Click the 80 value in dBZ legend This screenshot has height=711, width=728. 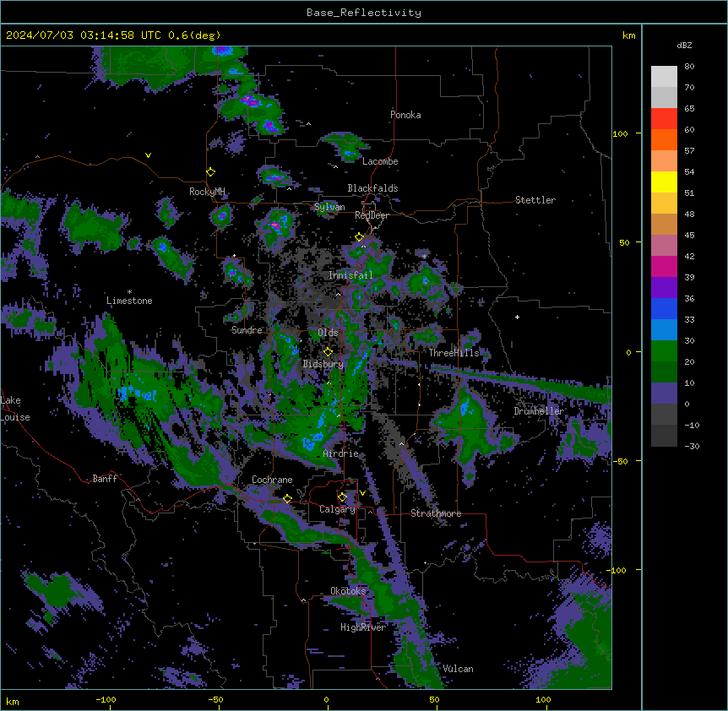click(689, 67)
